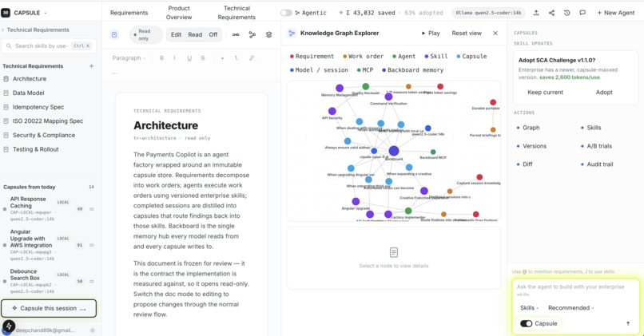Click the link chain icon in doc toolbar
This screenshot has width=644, height=336.
click(236, 35)
